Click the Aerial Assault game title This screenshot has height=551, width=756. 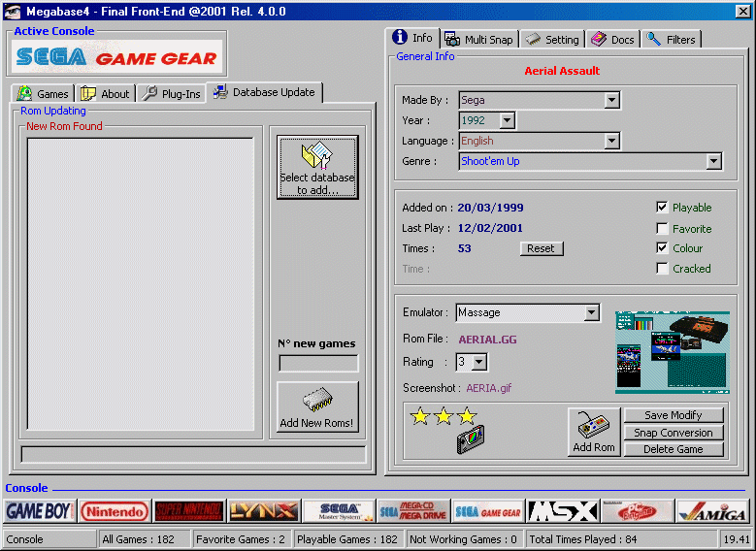pyautogui.click(x=562, y=71)
